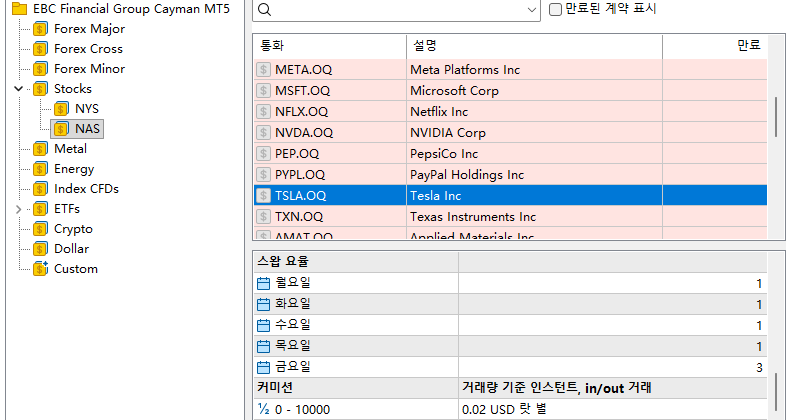Select the NYS subgroup label
This screenshot has width=786, height=420.
point(87,109)
